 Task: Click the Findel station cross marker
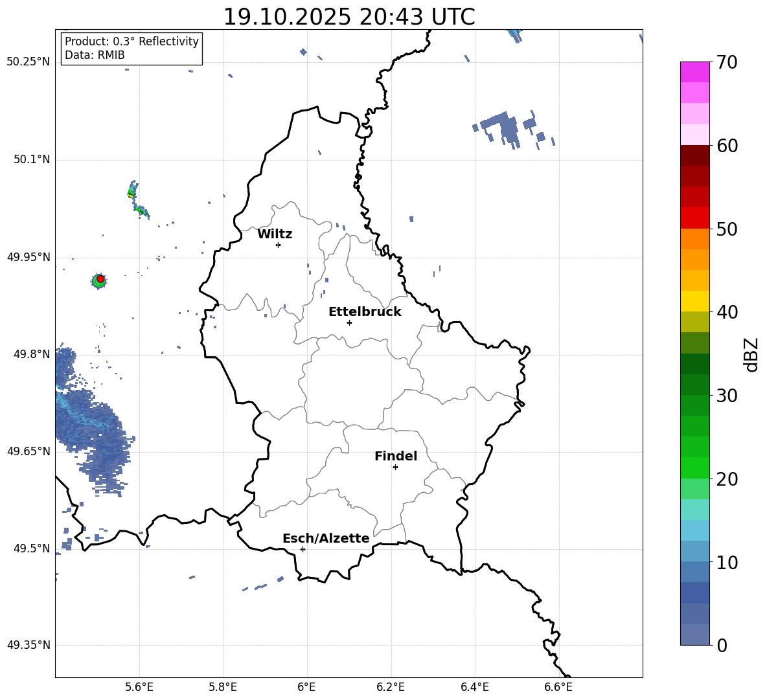[395, 468]
